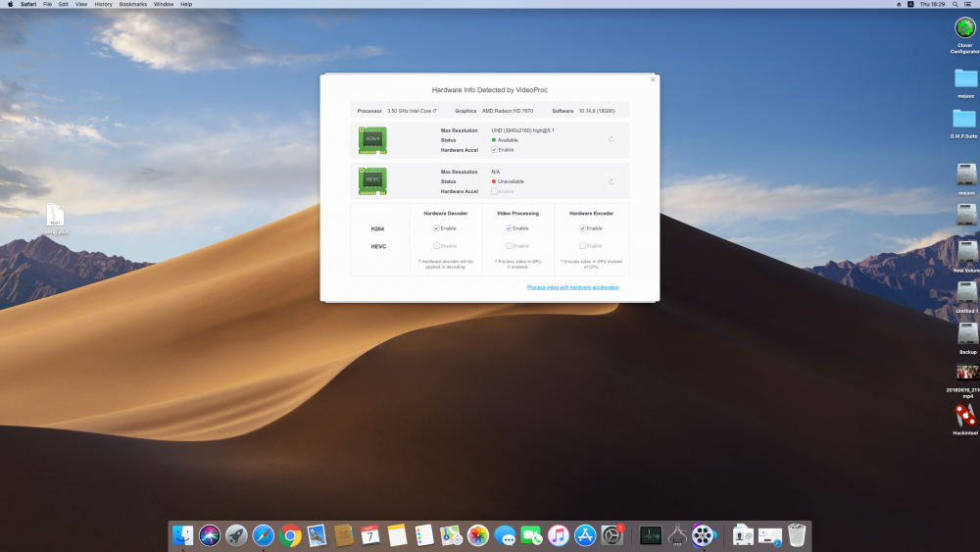The height and width of the screenshot is (552, 980).
Task: Toggle HEVC Video Processing Enable checkbox
Action: click(x=509, y=246)
